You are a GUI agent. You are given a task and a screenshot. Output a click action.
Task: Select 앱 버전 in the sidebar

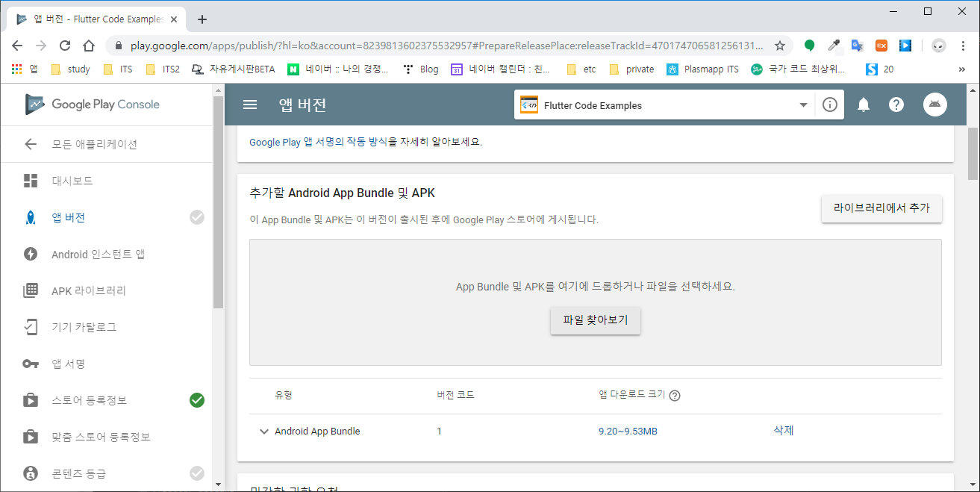68,217
